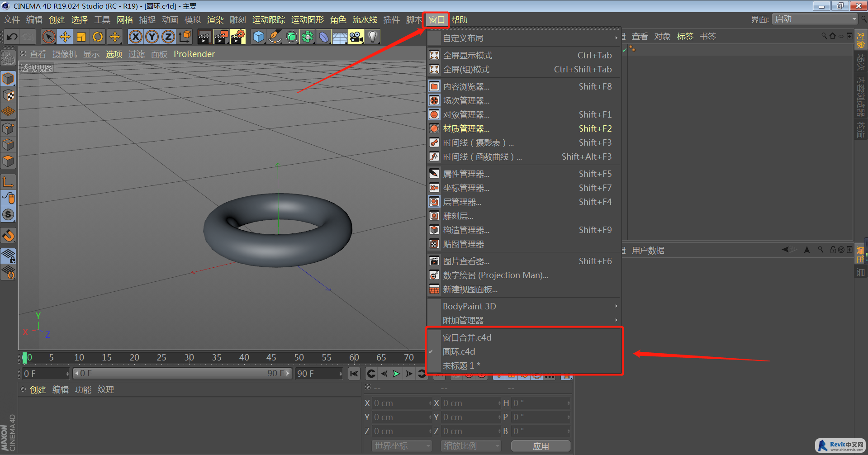The image size is (868, 455).
Task: Toggle Enable Snap magnet
Action: [8, 235]
